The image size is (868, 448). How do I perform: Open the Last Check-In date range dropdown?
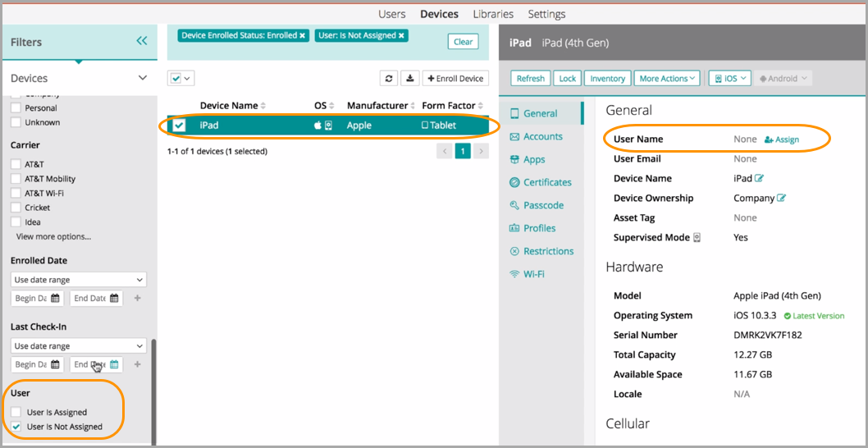pyautogui.click(x=78, y=346)
